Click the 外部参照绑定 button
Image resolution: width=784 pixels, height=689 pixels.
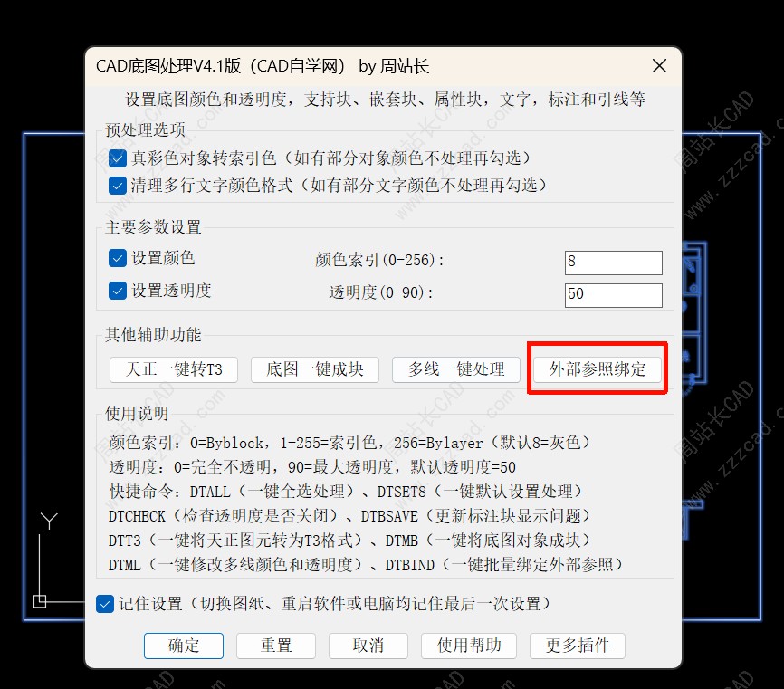[x=598, y=369]
